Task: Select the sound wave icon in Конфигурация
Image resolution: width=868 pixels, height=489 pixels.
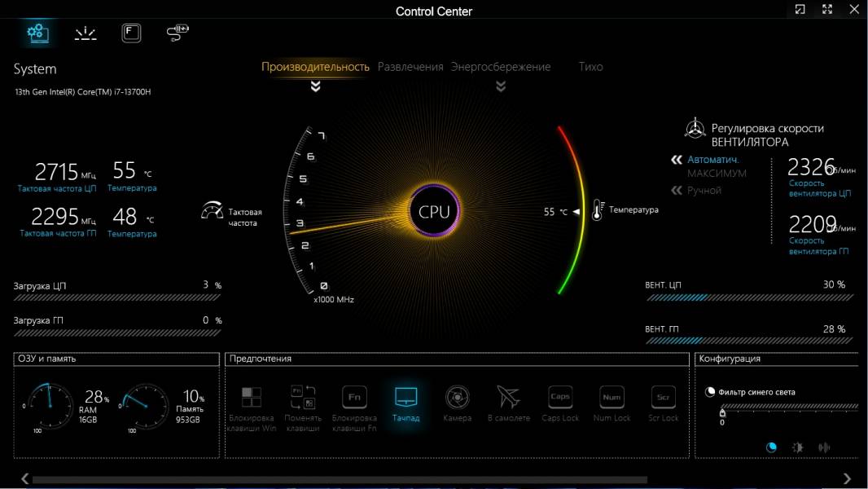Action: 824,447
